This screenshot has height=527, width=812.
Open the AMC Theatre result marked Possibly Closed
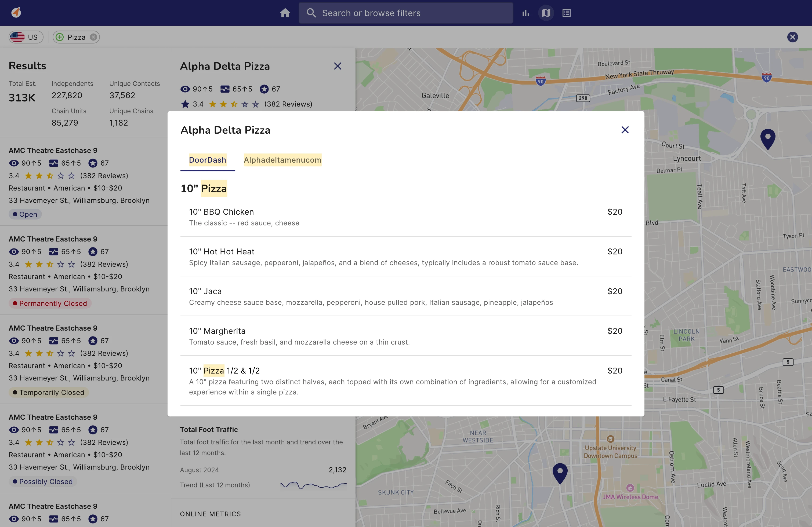click(84, 449)
